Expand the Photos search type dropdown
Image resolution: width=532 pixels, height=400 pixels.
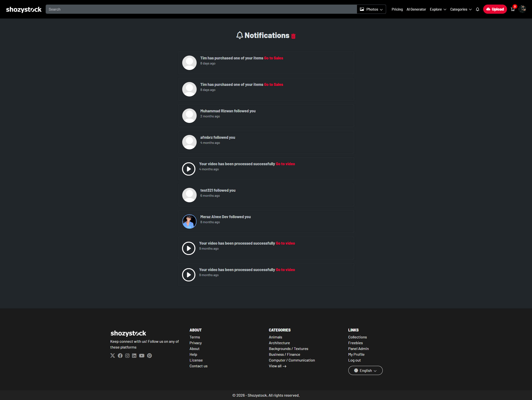(371, 9)
